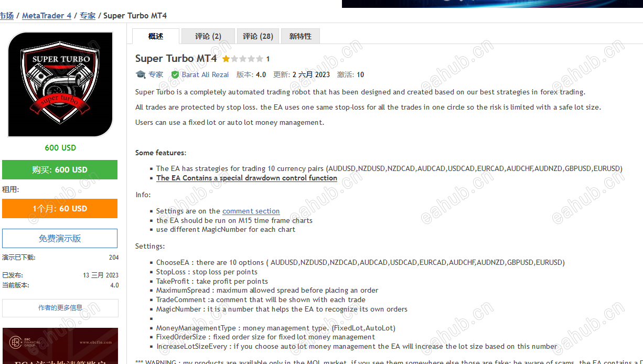The width and height of the screenshot is (643, 364).
Task: Click the 'Settings:' heading
Action: (x=150, y=246)
